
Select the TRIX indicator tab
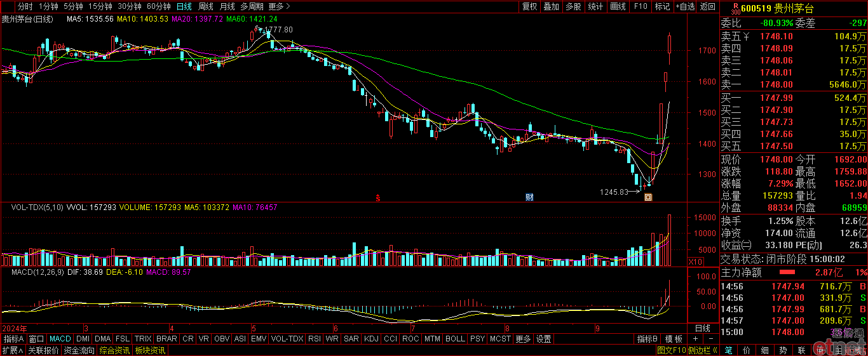(143, 339)
